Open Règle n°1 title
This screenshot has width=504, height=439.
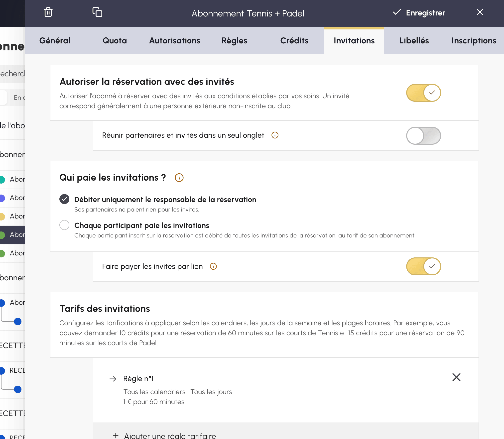pyautogui.click(x=138, y=379)
